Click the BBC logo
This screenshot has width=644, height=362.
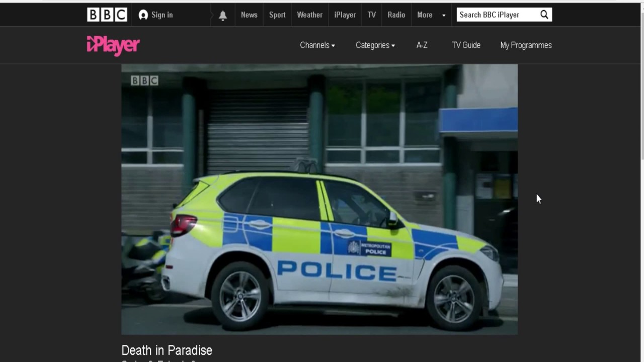[x=107, y=15]
